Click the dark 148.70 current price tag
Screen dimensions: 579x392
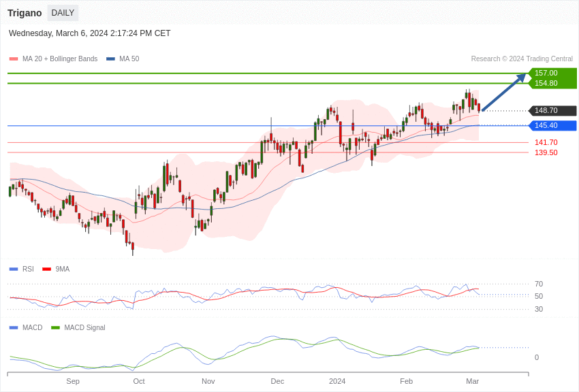pyautogui.click(x=552, y=110)
